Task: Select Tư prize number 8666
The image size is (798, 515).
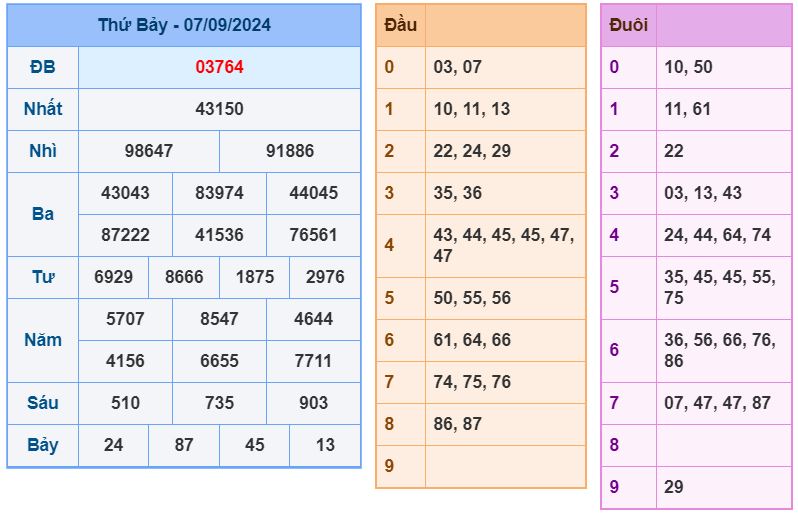Action: (184, 277)
